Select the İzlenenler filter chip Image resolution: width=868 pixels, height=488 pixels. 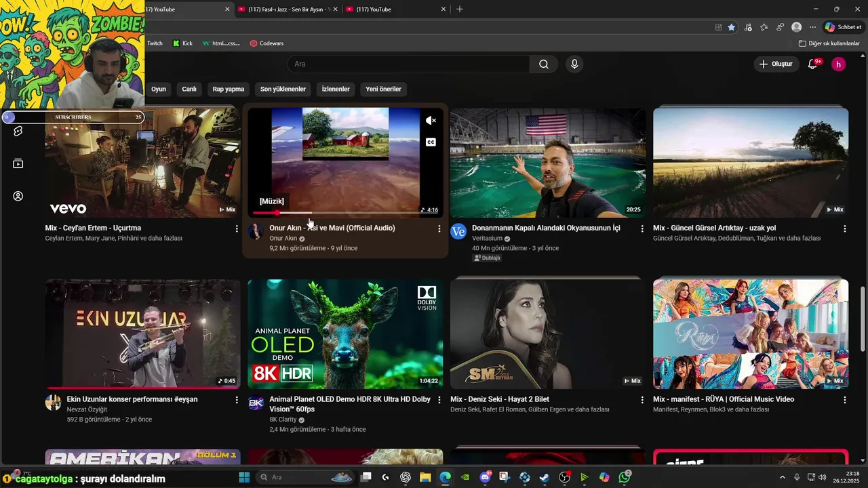[336, 89]
